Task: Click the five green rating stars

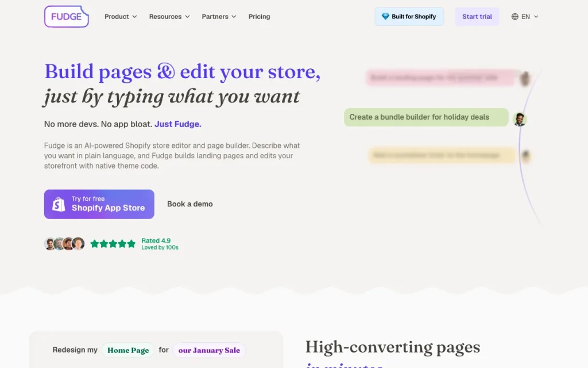Action: [113, 244]
